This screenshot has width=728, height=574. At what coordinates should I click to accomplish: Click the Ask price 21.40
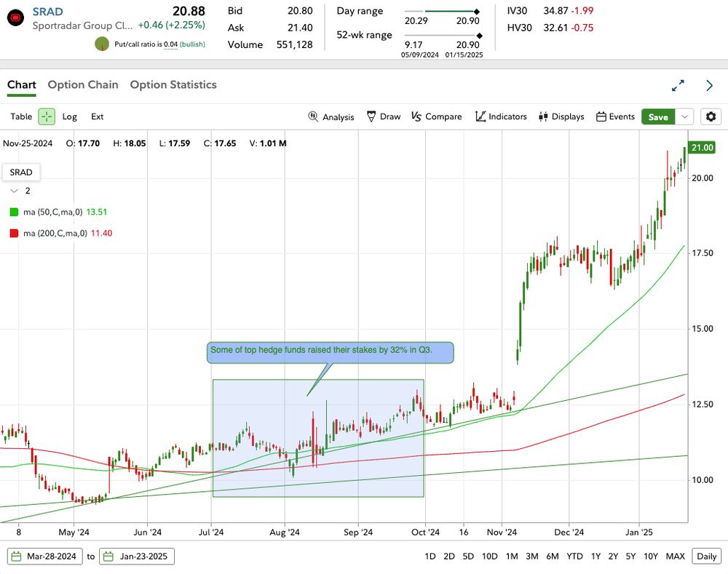[x=300, y=28]
